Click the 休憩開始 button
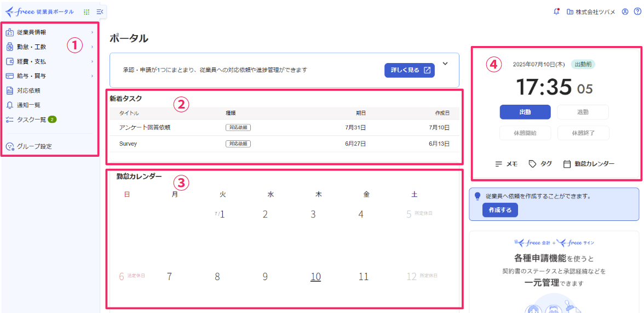The height and width of the screenshot is (313, 644). coord(525,133)
